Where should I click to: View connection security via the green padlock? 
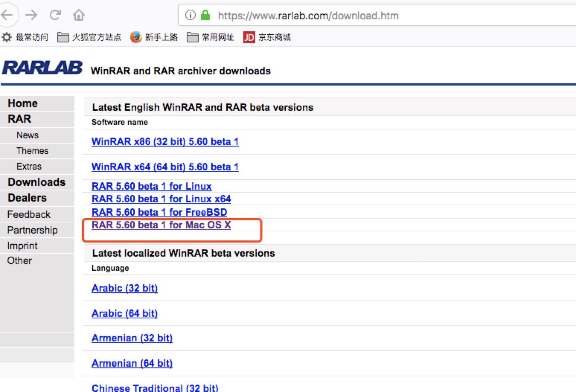(205, 15)
